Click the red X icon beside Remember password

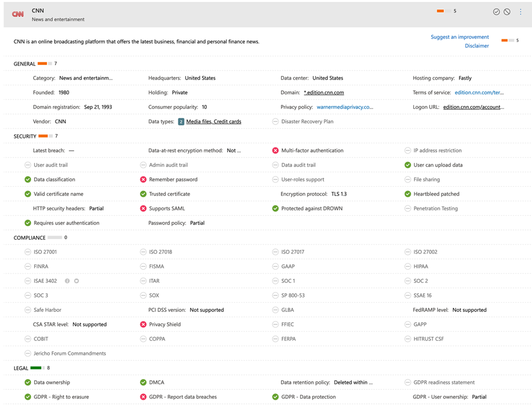tap(143, 179)
